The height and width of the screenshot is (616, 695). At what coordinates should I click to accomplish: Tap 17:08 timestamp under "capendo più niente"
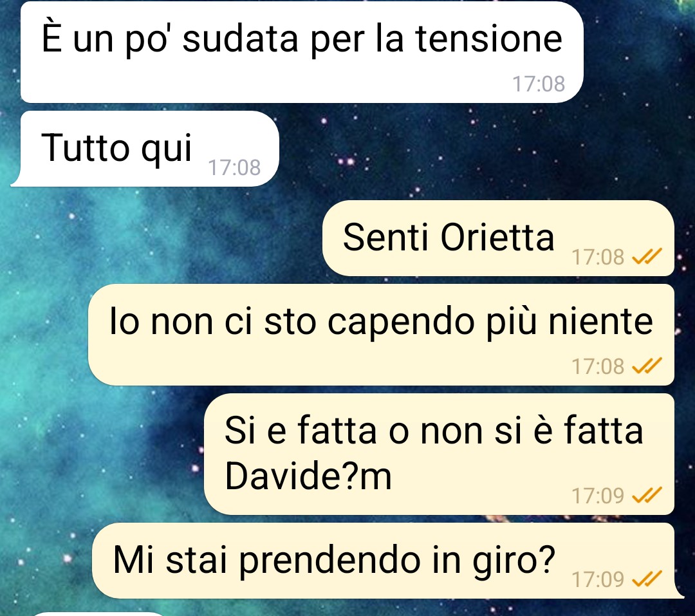597,366
